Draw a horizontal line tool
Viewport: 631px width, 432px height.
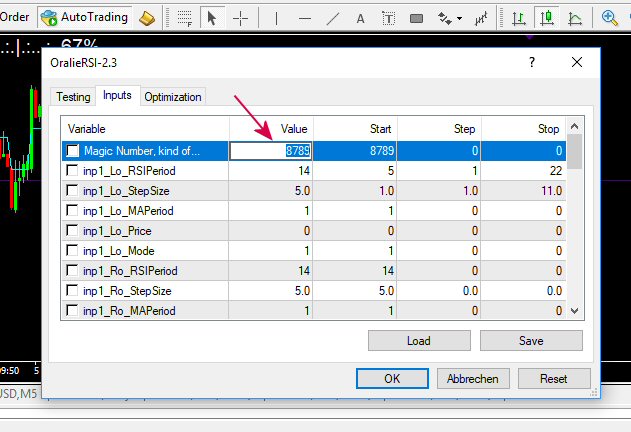(x=305, y=18)
